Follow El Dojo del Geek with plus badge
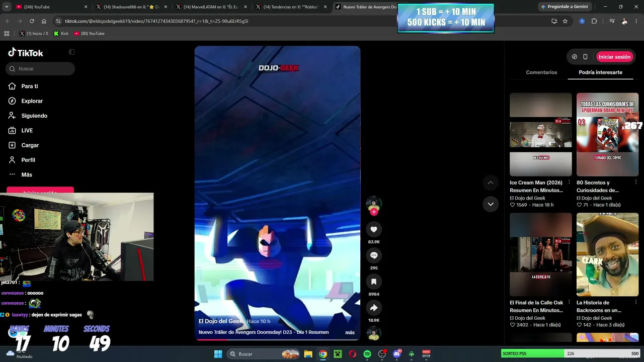This screenshot has height=362, width=644. pyautogui.click(x=374, y=212)
